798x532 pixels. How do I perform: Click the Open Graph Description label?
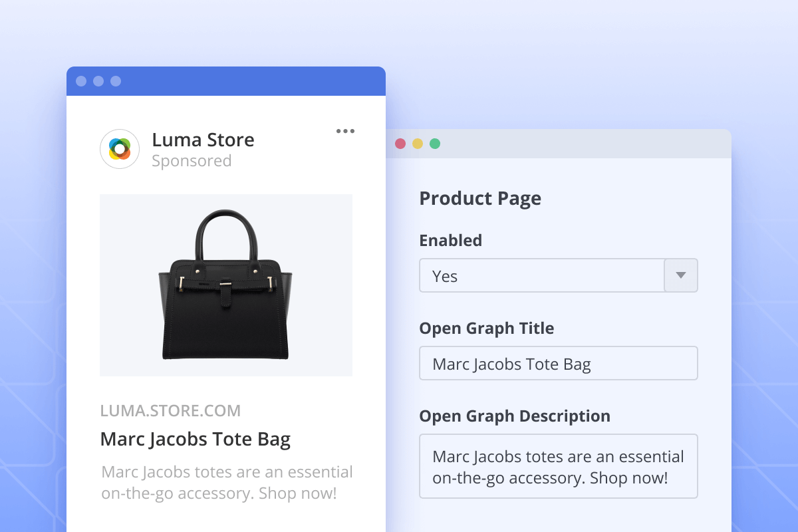coord(514,416)
